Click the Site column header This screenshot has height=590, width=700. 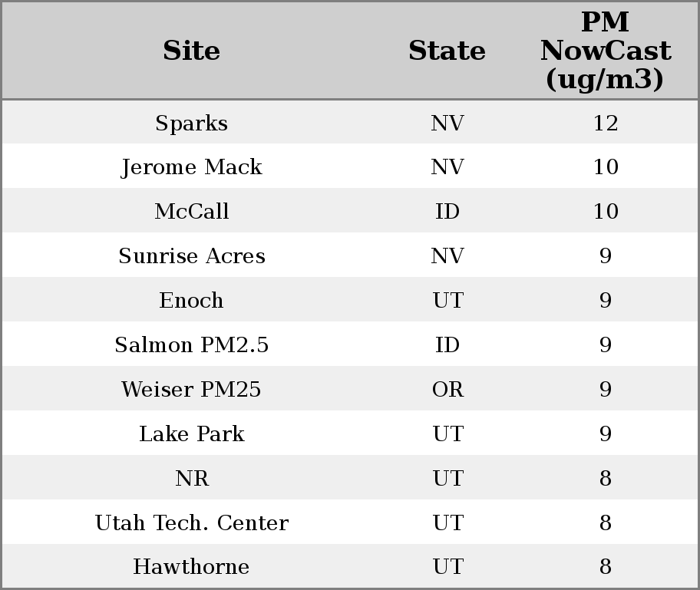[x=191, y=51]
